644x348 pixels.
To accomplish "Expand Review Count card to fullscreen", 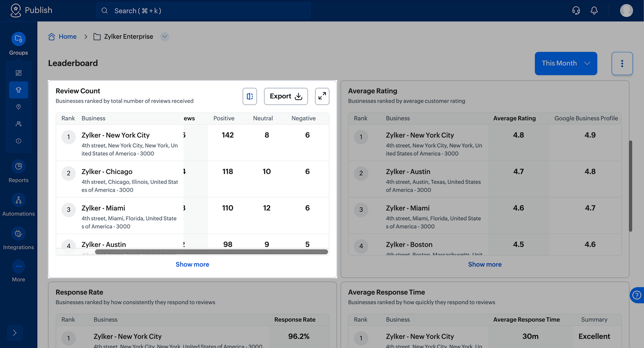I will 322,96.
